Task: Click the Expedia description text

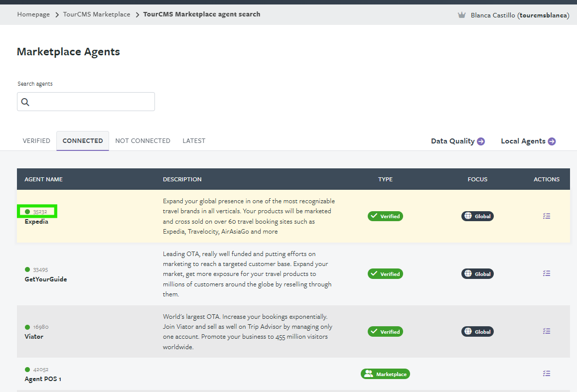Action: click(x=249, y=216)
